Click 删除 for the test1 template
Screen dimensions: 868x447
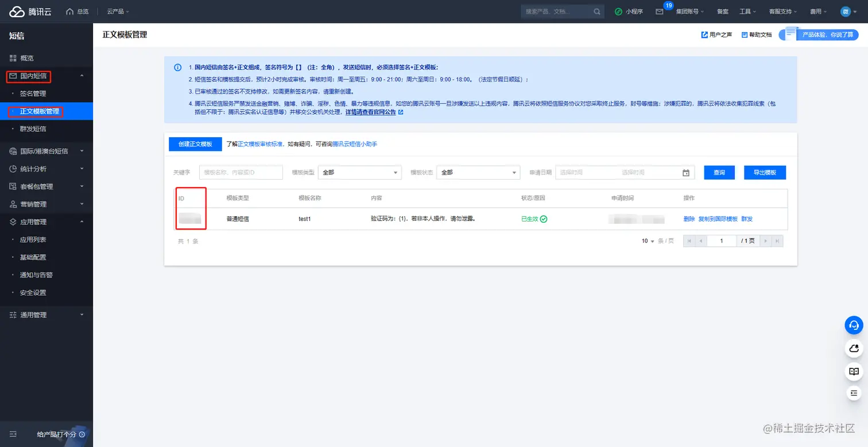click(689, 219)
